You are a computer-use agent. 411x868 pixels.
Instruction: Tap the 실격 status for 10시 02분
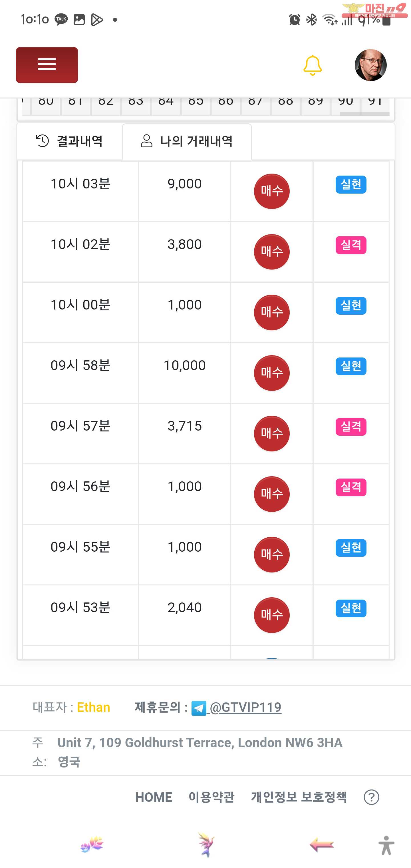click(x=351, y=245)
